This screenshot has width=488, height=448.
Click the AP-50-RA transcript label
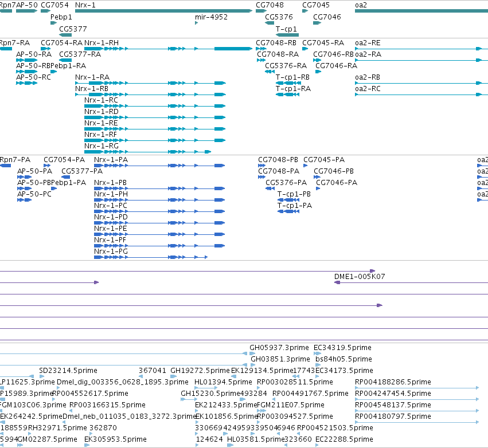click(34, 54)
